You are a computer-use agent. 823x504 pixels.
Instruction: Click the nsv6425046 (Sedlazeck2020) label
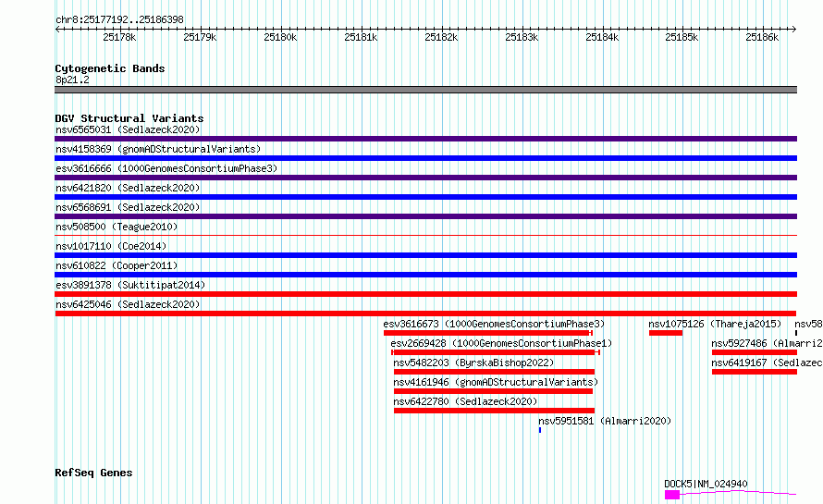point(128,304)
